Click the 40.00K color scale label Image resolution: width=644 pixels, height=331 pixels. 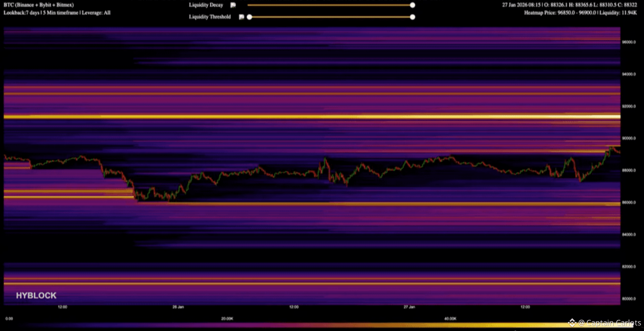pos(450,319)
